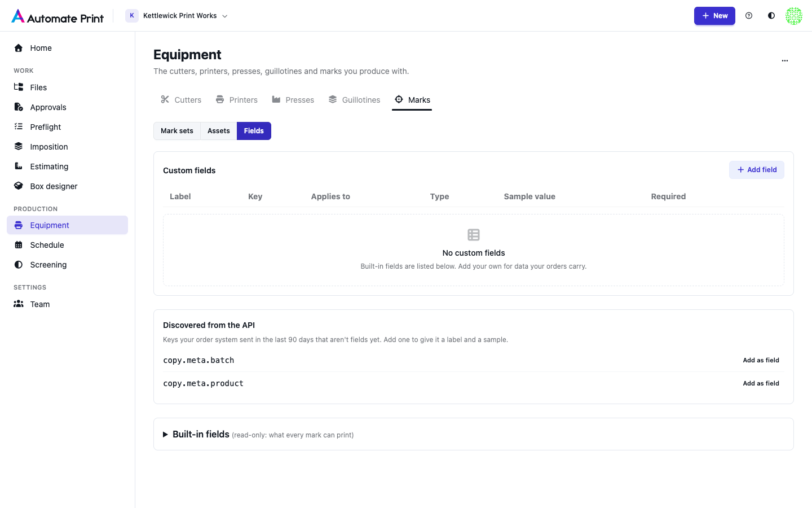Screen dimensions: 812x508
Task: Click the Home sidebar icon
Action: (x=19, y=48)
